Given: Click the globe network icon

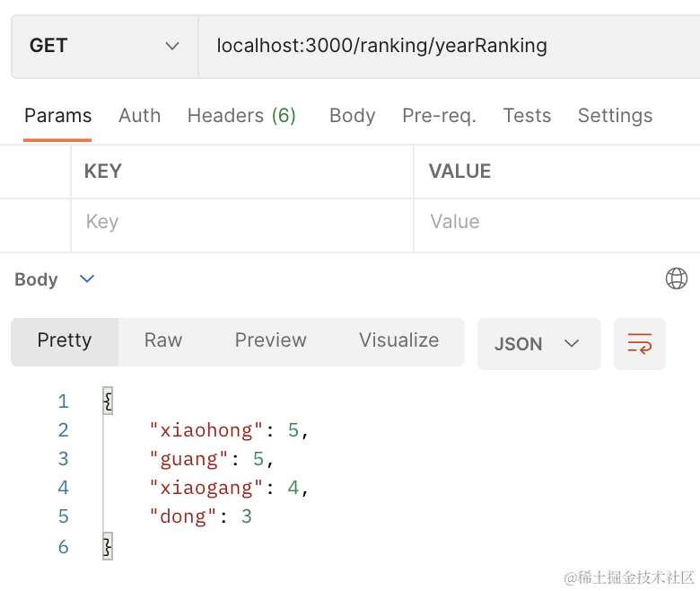Looking at the screenshot, I should coord(676,278).
